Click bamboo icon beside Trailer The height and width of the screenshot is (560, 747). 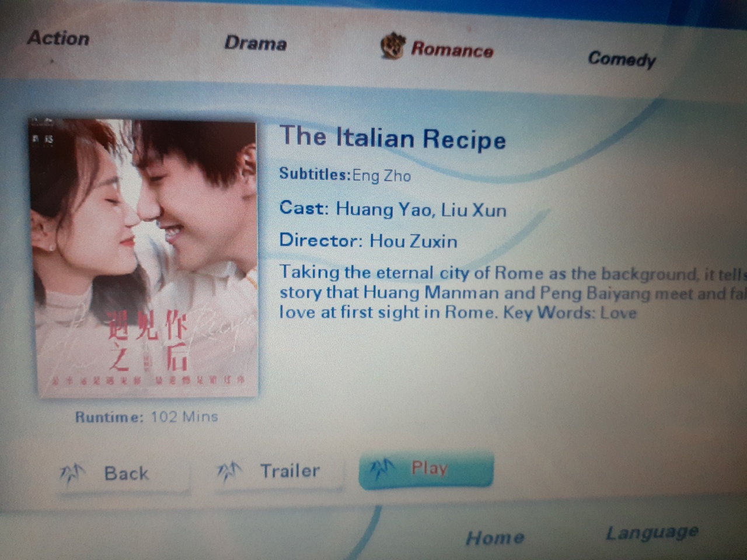coord(229,471)
